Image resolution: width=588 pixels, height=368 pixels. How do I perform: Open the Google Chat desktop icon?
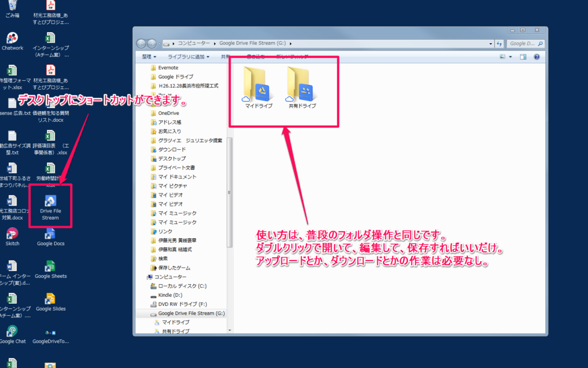13,335
